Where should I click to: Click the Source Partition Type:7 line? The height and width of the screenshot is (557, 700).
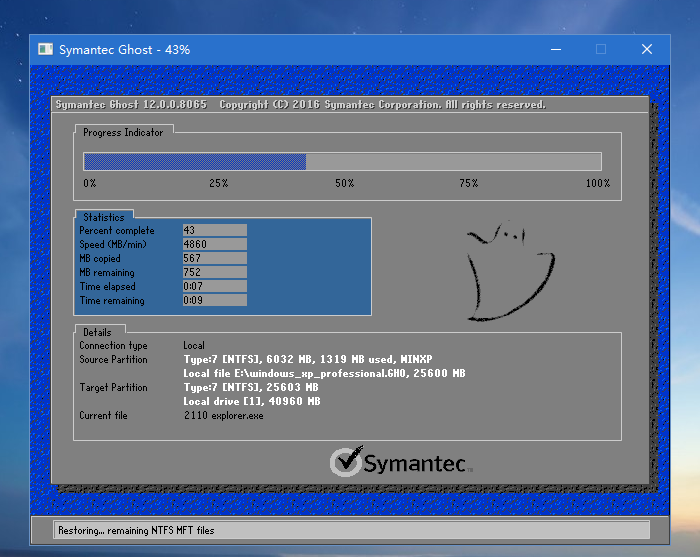pyautogui.click(x=308, y=359)
